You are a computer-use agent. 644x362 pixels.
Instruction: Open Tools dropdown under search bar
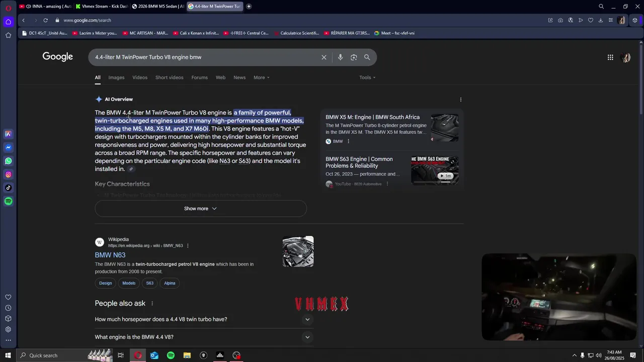[x=367, y=77]
